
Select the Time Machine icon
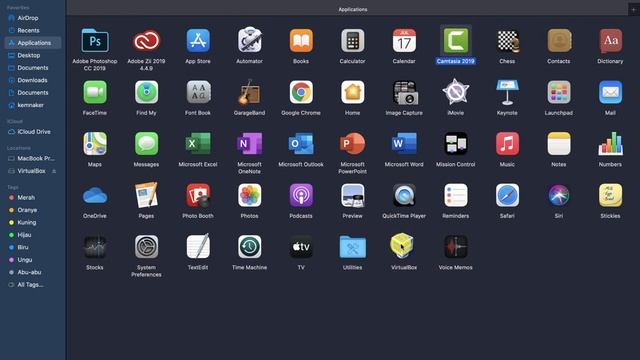coord(249,247)
